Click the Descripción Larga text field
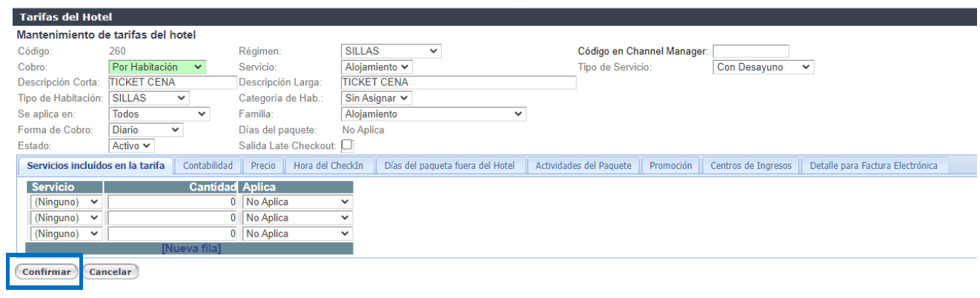The image size is (980, 298). (457, 82)
